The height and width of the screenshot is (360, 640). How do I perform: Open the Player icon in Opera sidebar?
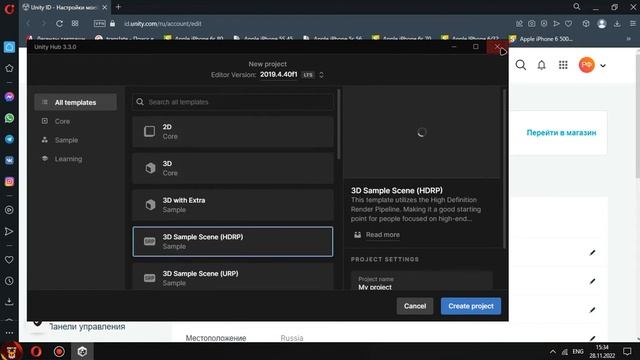pos(9,210)
